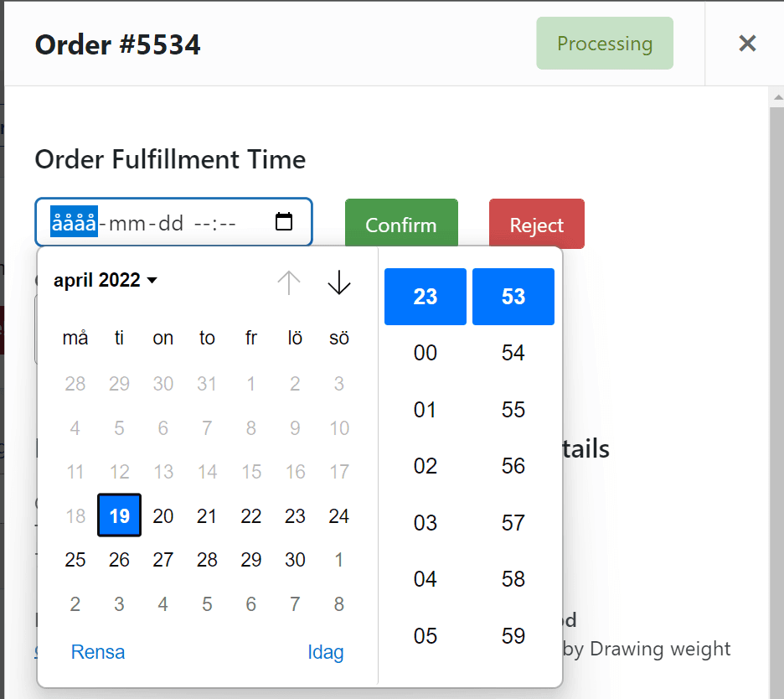Select the disabled date 18

click(x=75, y=515)
